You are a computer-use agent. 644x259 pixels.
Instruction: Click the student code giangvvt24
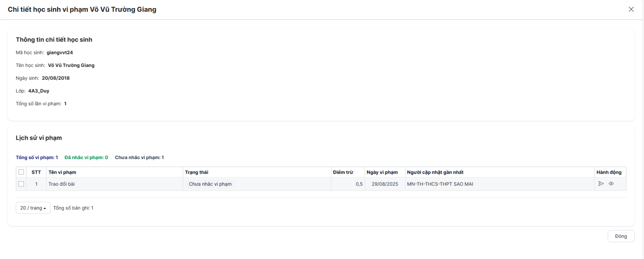(60, 52)
